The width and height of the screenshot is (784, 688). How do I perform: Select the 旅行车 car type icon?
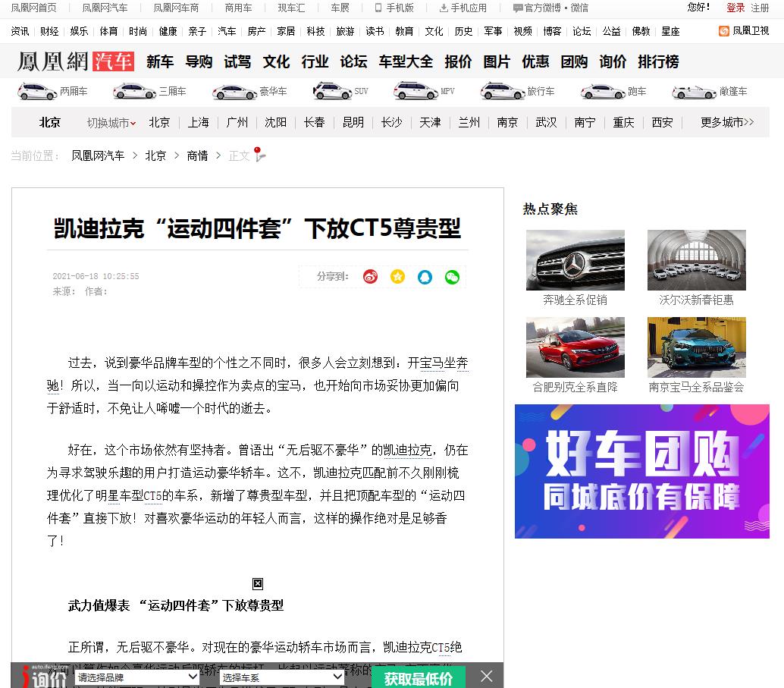(503, 92)
